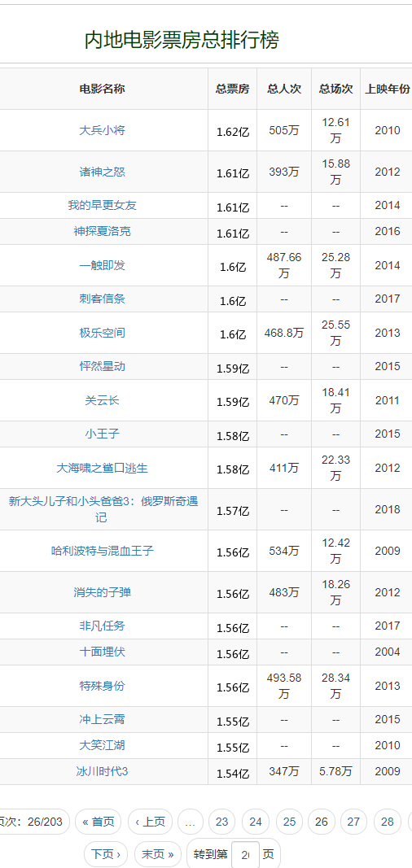
Task: Open the 大兵小将 movie link
Action: [103, 131]
